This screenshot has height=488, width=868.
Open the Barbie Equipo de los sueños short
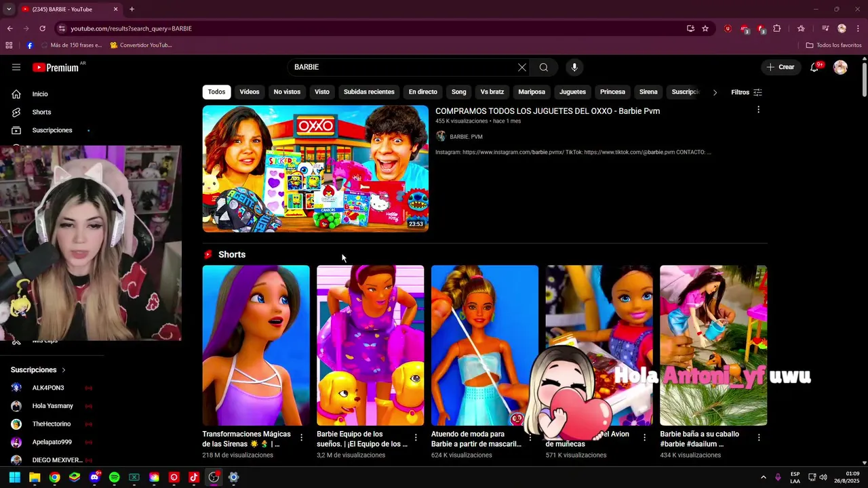(370, 346)
